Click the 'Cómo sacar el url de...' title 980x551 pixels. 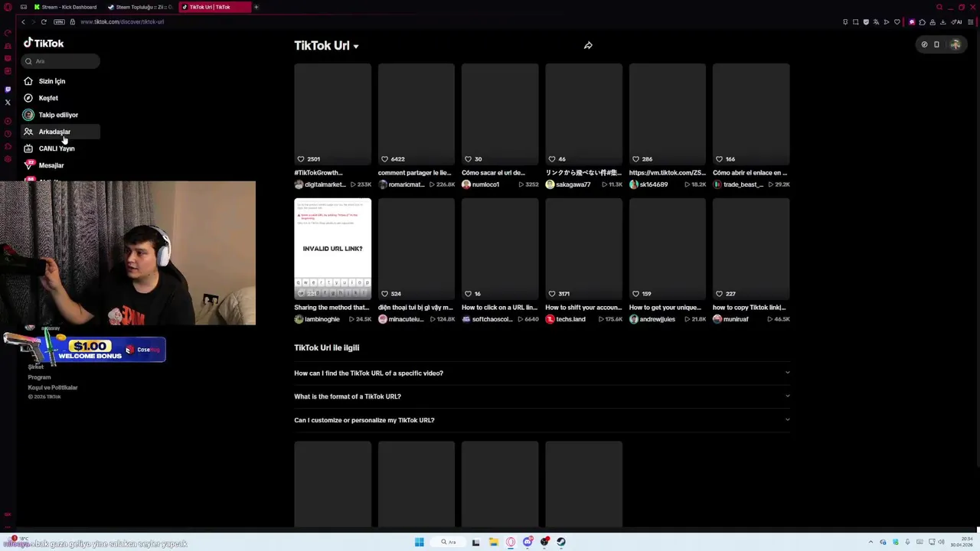tap(493, 173)
